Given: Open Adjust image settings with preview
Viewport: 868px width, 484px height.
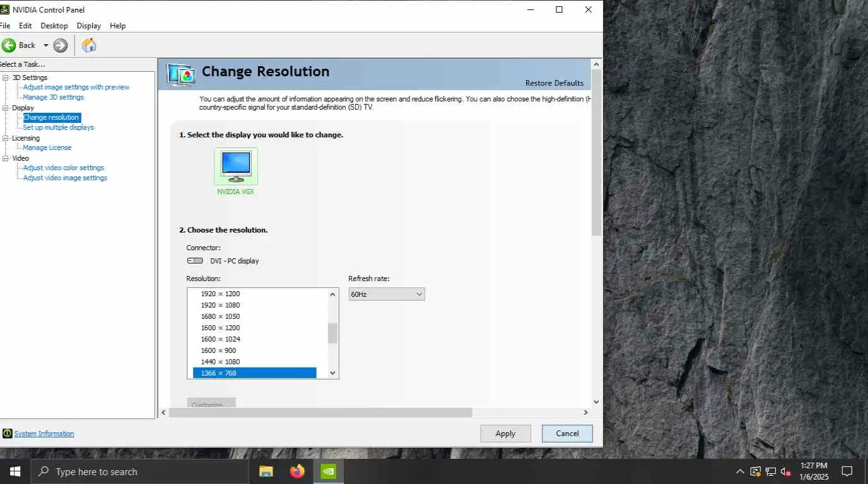Looking at the screenshot, I should pyautogui.click(x=76, y=87).
